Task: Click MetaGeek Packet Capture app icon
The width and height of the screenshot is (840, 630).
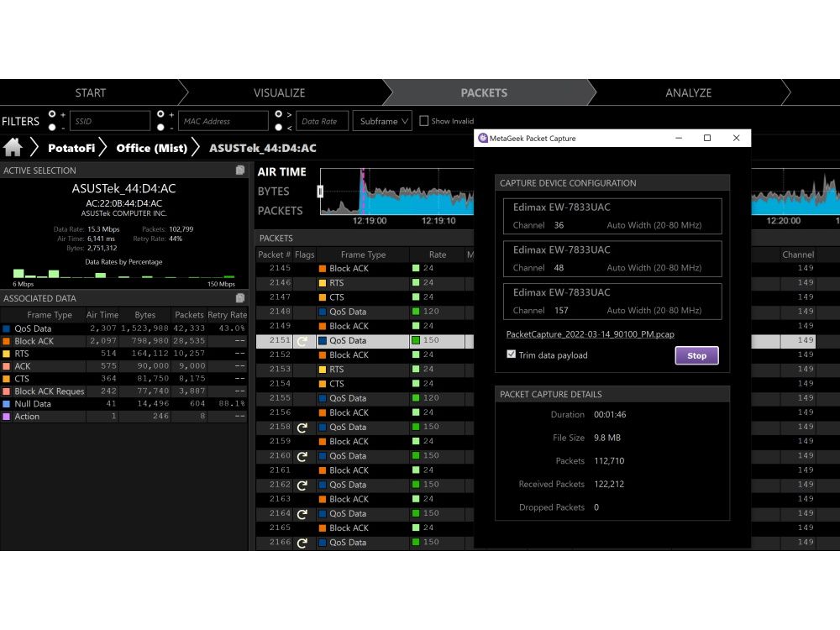Action: 483,138
